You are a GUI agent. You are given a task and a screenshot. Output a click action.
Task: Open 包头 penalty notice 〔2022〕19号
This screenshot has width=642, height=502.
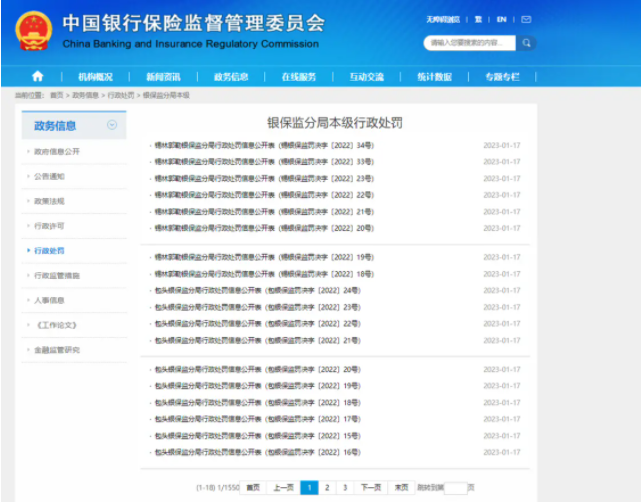point(258,386)
